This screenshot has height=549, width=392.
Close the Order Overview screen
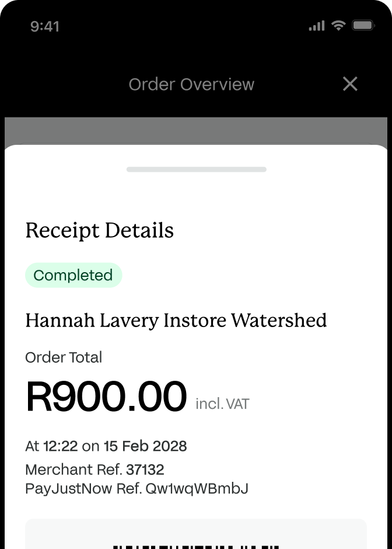click(350, 84)
